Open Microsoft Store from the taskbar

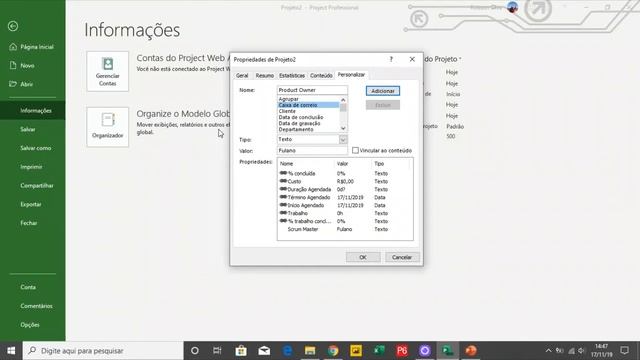click(x=241, y=351)
